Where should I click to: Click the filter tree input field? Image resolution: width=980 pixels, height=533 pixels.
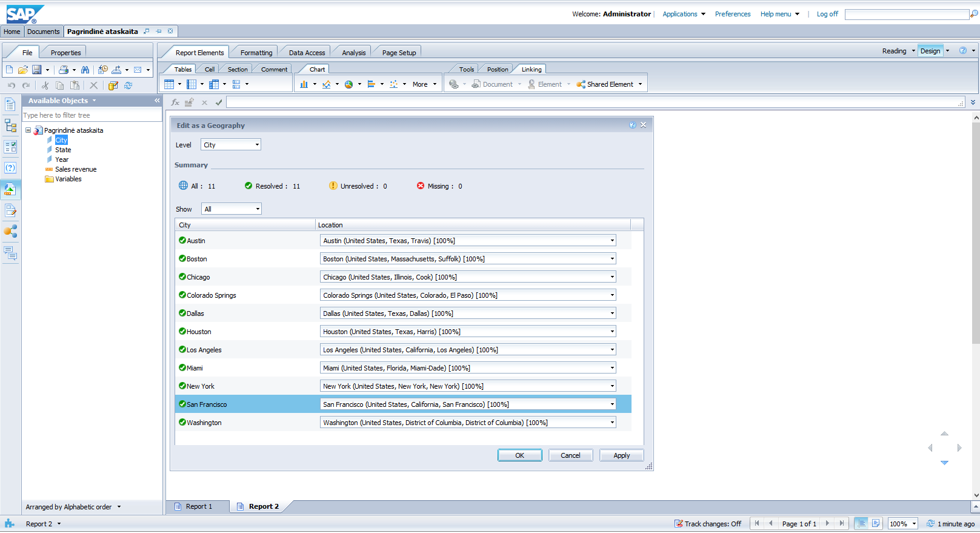(91, 115)
